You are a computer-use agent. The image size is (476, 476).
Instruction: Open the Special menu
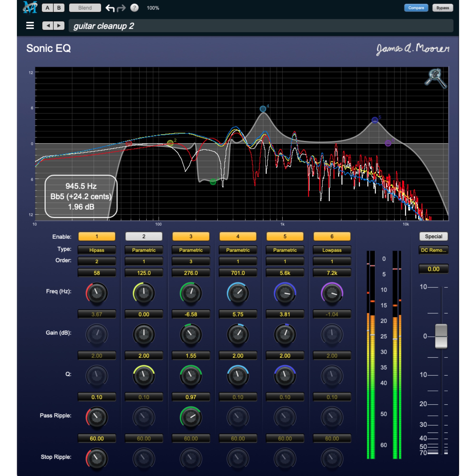433,236
